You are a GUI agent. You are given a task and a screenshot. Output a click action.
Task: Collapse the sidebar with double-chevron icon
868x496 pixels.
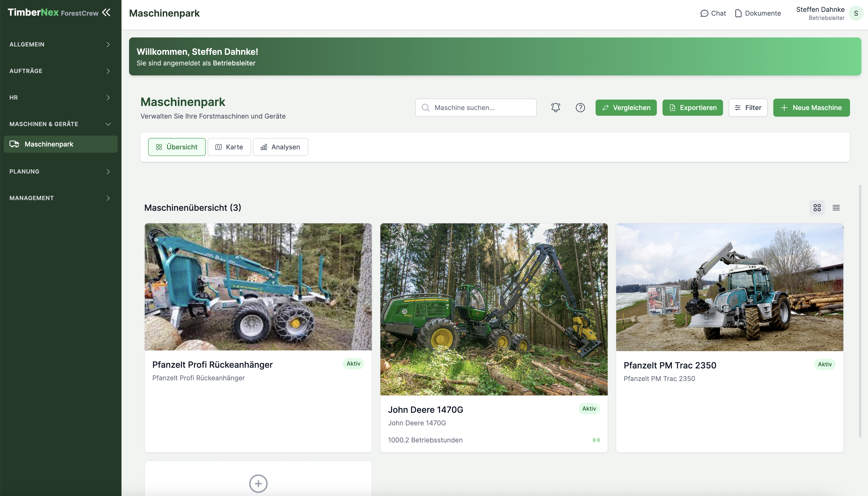106,13
